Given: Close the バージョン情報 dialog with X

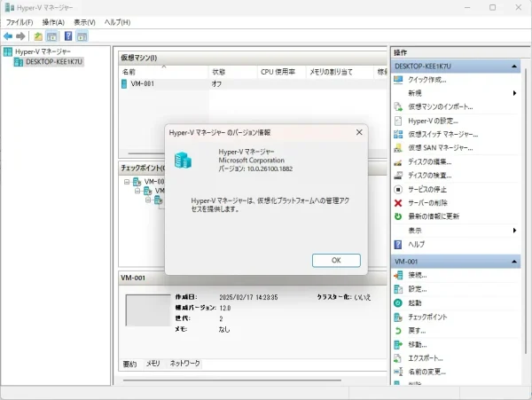Looking at the screenshot, I should (359, 132).
